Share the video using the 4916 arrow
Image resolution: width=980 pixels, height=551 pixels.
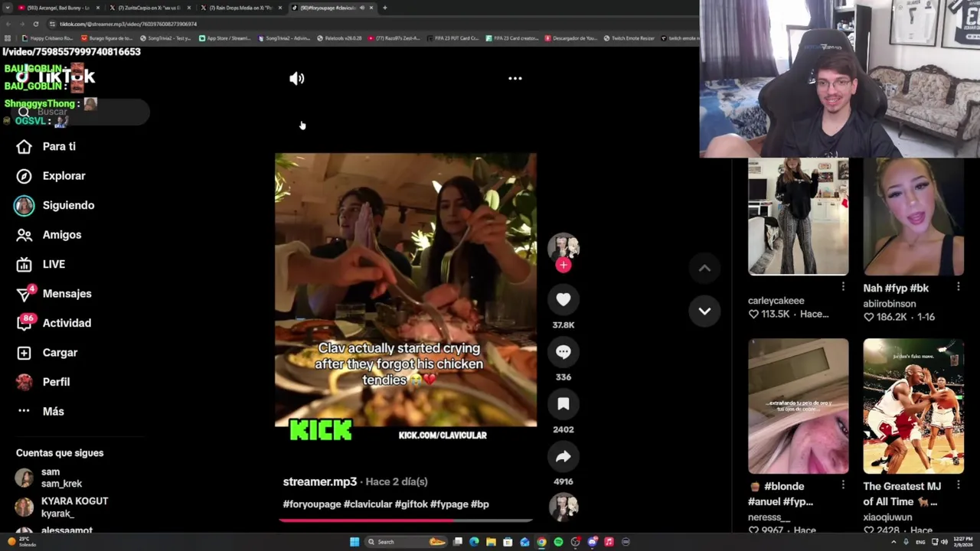[563, 457]
